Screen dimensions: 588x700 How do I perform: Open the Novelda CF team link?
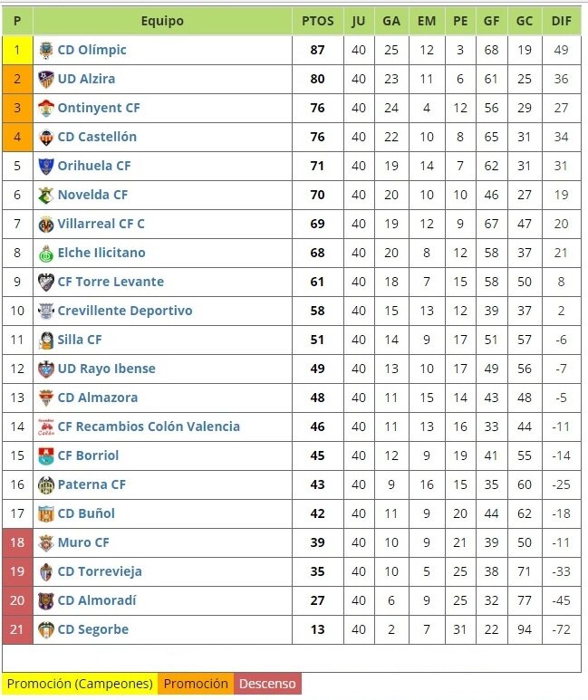point(92,195)
